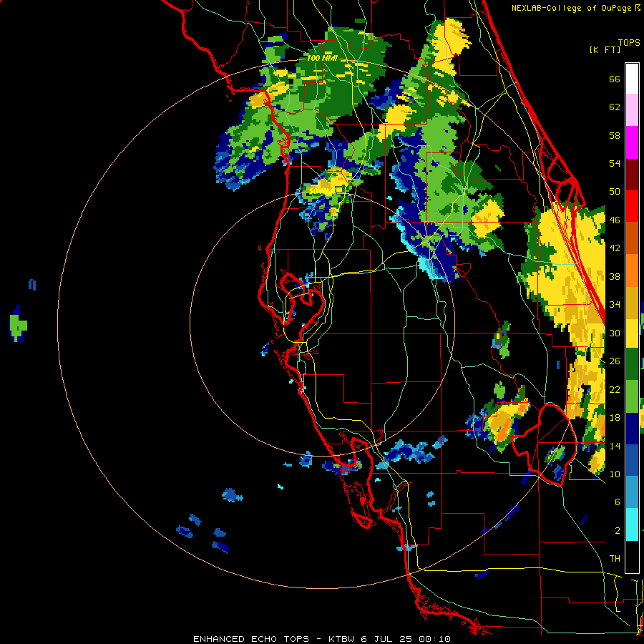Click the legend value 30
Viewport: 644px width, 644px height.
coord(615,333)
